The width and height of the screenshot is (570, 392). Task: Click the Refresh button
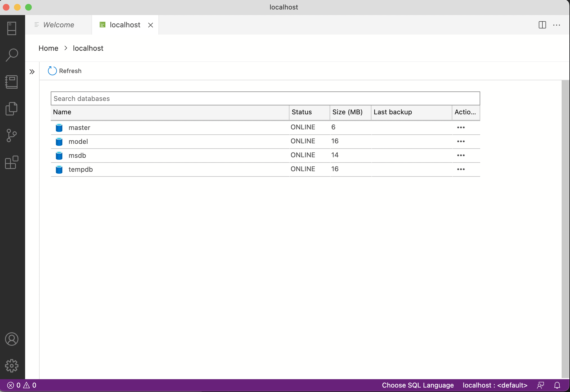pos(65,71)
